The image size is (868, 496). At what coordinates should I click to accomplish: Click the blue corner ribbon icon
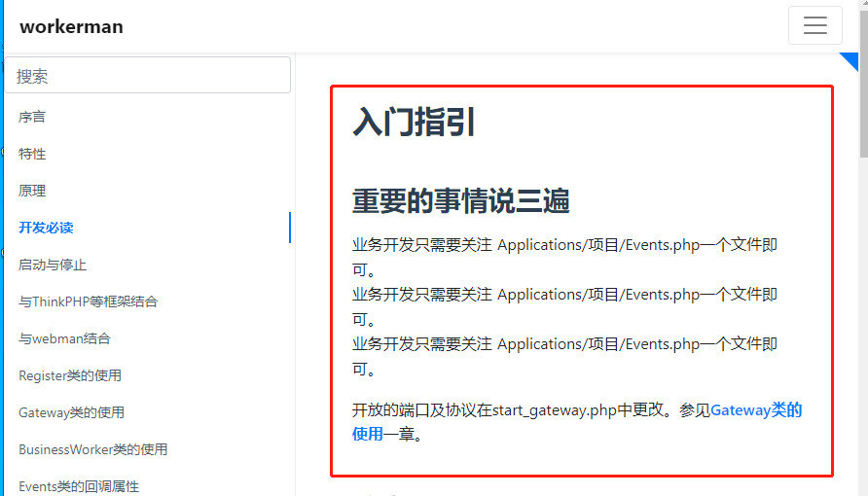(851, 59)
